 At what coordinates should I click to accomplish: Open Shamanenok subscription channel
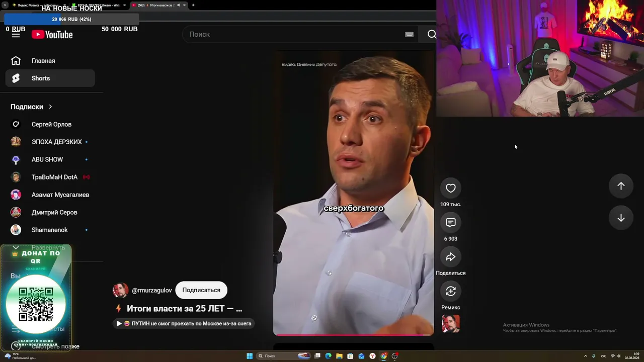pos(50,230)
